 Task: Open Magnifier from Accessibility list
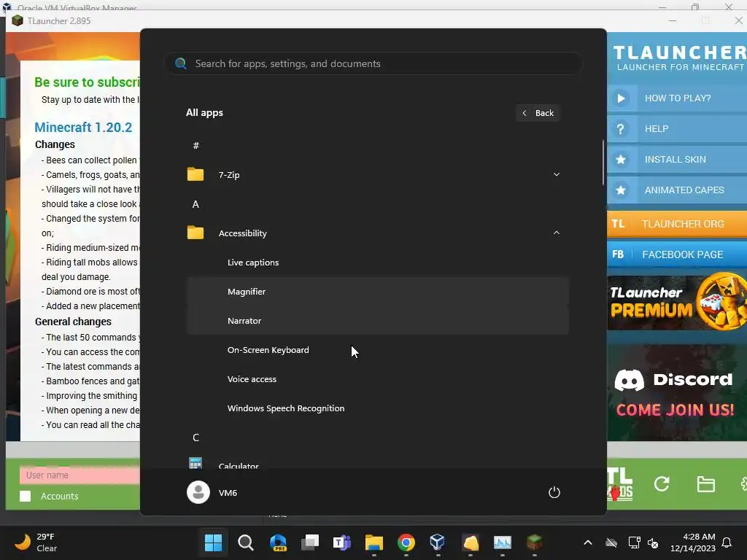tap(377, 292)
